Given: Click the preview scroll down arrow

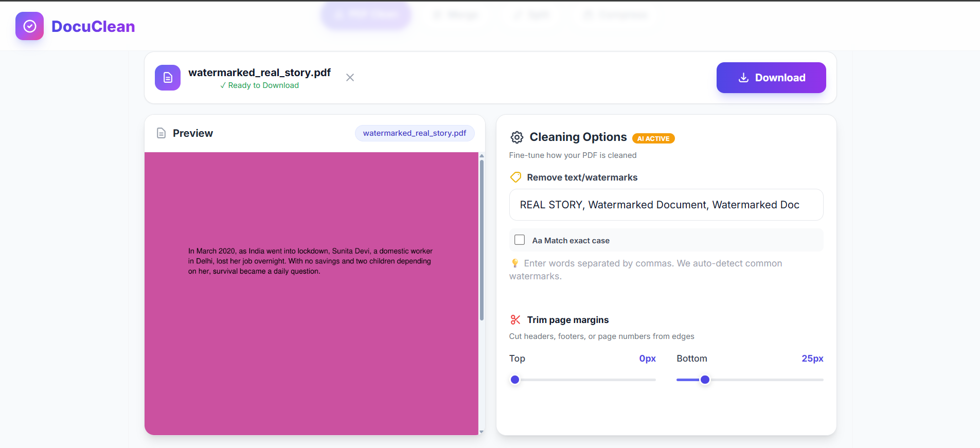Looking at the screenshot, I should [x=482, y=432].
